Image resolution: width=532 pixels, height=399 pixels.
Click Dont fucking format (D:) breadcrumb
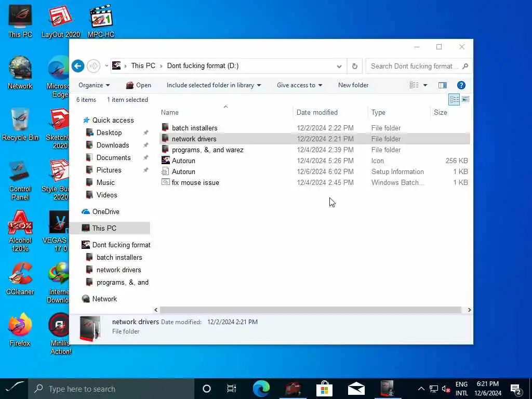(x=203, y=66)
